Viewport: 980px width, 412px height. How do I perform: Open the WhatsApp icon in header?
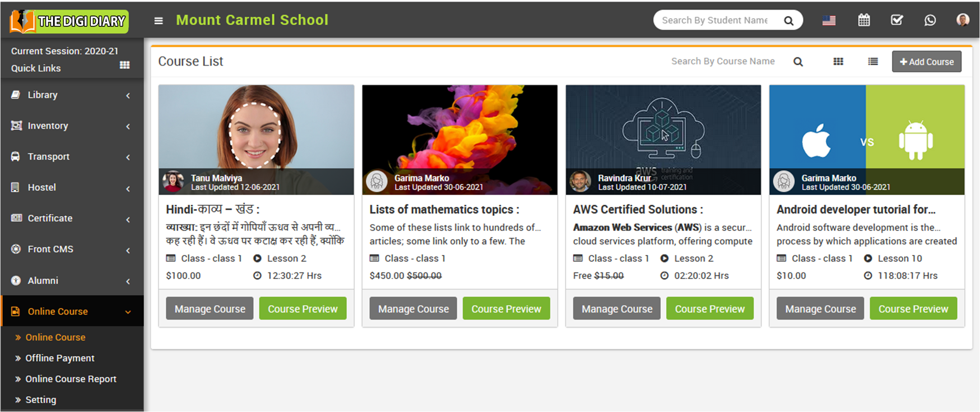(x=930, y=20)
